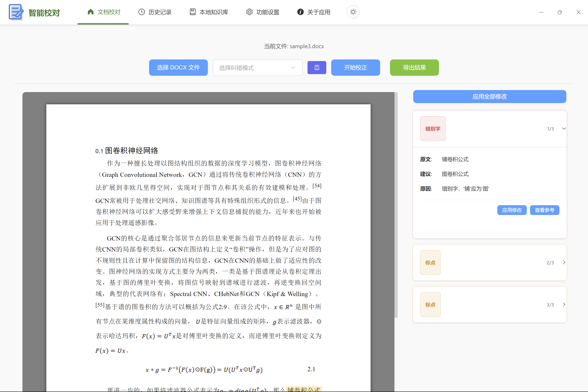Apply all corrections via 应用全部修改

point(489,97)
